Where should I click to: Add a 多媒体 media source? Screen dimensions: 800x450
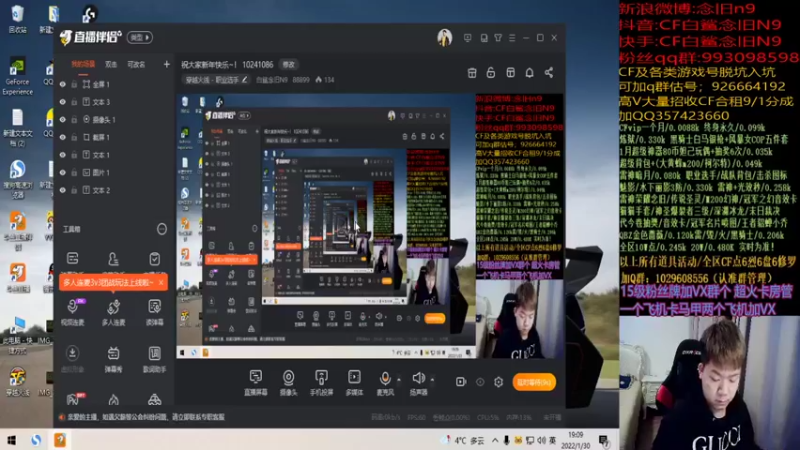pyautogui.click(x=354, y=383)
